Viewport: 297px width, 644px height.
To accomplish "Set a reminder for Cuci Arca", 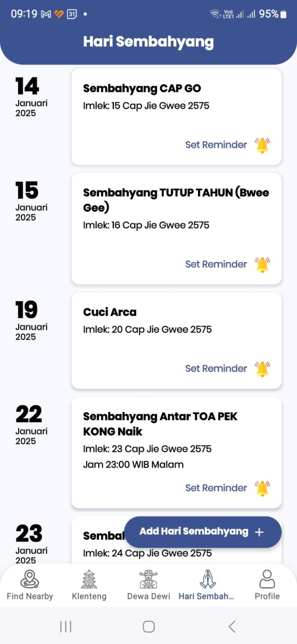I will pos(216,369).
